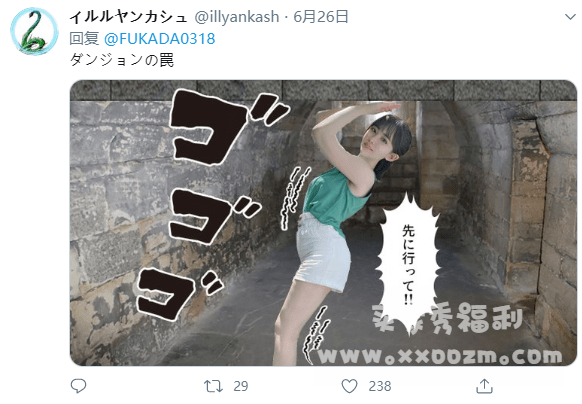Open the share upload icon
The image size is (582, 404).
tap(484, 386)
